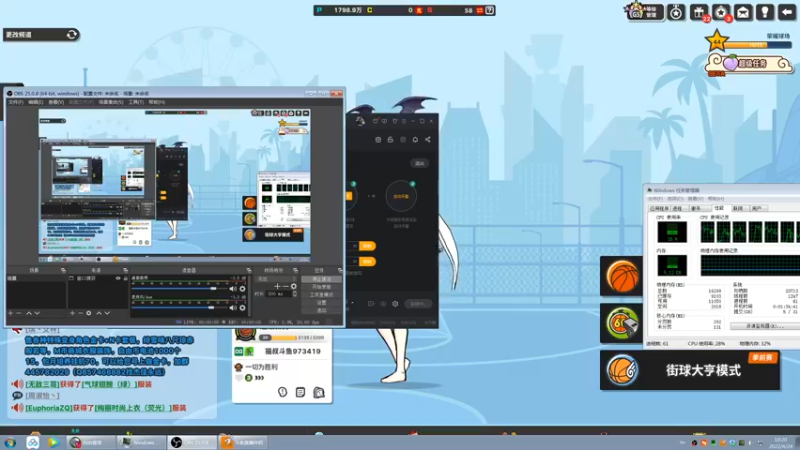The width and height of the screenshot is (800, 450).
Task: Click the level 44 experience bar
Action: [757, 45]
